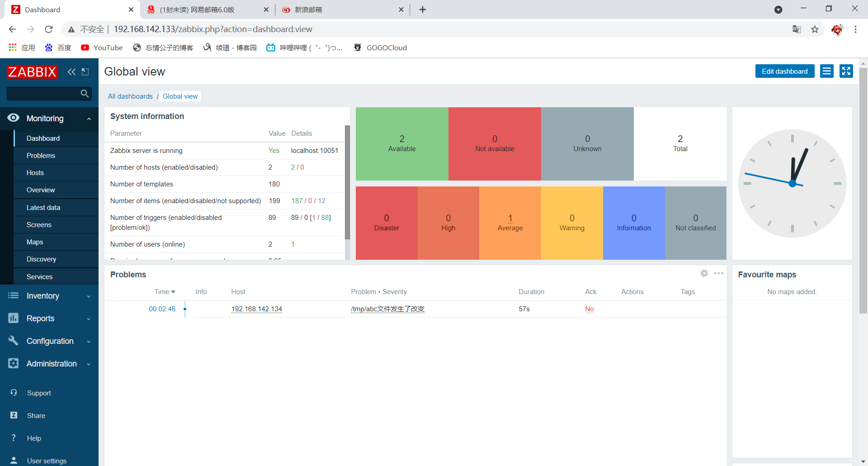This screenshot has width=868, height=466.
Task: Click the sidebar search magnifier icon
Action: click(85, 94)
